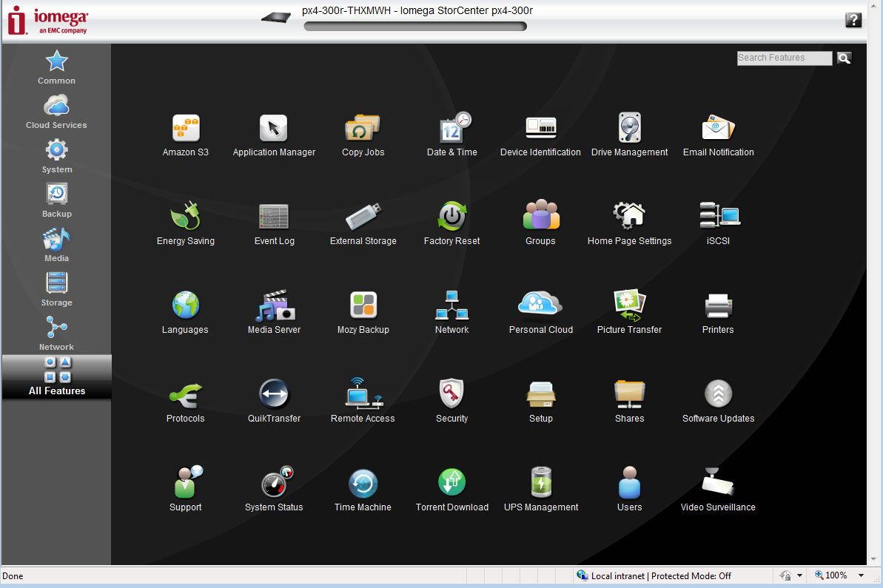Open Drive Management
Image resolution: width=883 pixels, height=588 pixels.
(x=629, y=135)
